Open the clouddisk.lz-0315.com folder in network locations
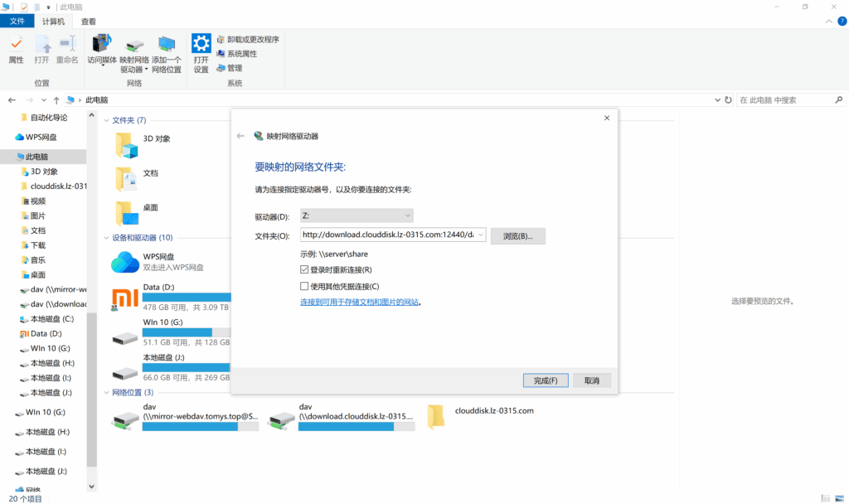The height and width of the screenshot is (504, 849). [x=436, y=416]
